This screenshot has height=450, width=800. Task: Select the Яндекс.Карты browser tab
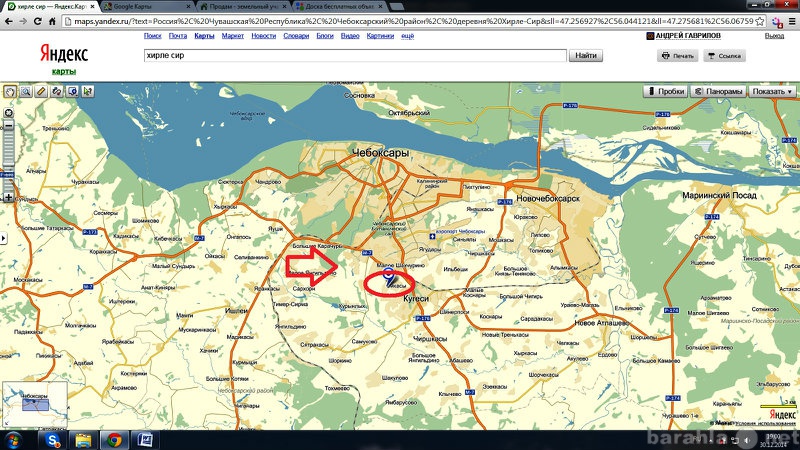(49, 6)
